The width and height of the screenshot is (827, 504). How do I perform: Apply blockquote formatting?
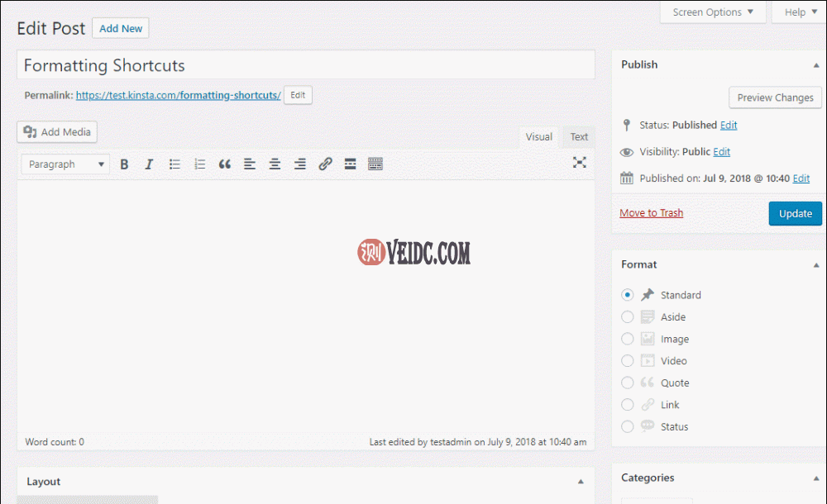(225, 164)
